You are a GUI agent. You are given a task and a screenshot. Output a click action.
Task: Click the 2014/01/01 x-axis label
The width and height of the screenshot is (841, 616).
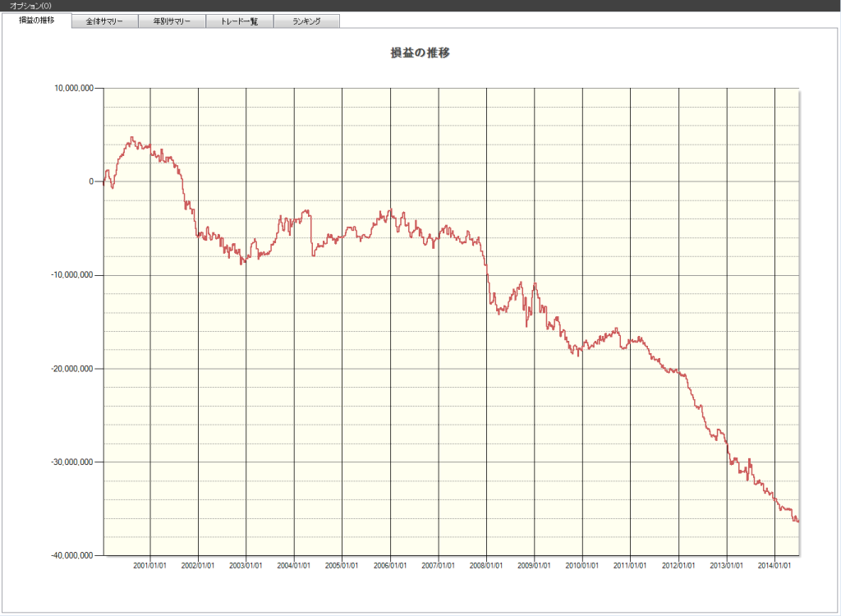pos(774,566)
